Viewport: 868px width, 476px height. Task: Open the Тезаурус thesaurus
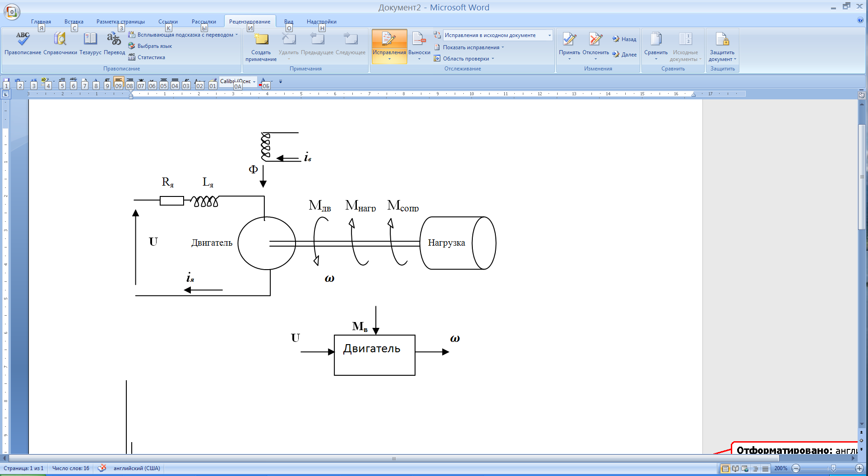pyautogui.click(x=90, y=44)
